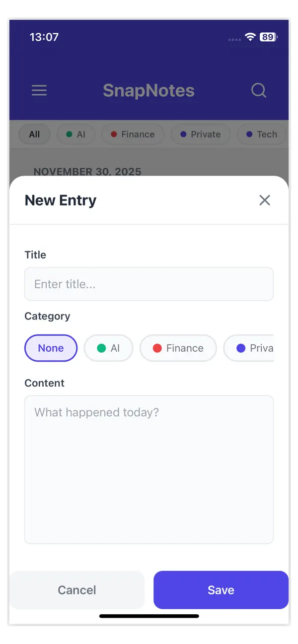Switch to the Finance filter tab

pos(133,134)
